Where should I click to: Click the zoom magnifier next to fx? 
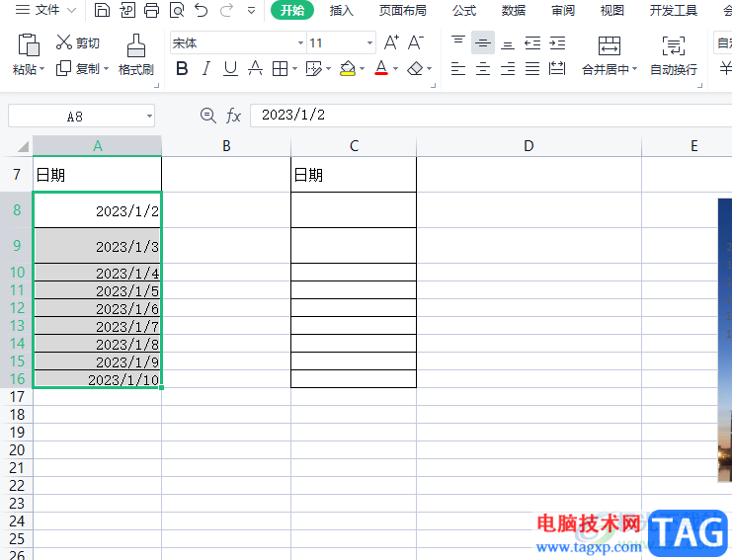pyautogui.click(x=207, y=116)
